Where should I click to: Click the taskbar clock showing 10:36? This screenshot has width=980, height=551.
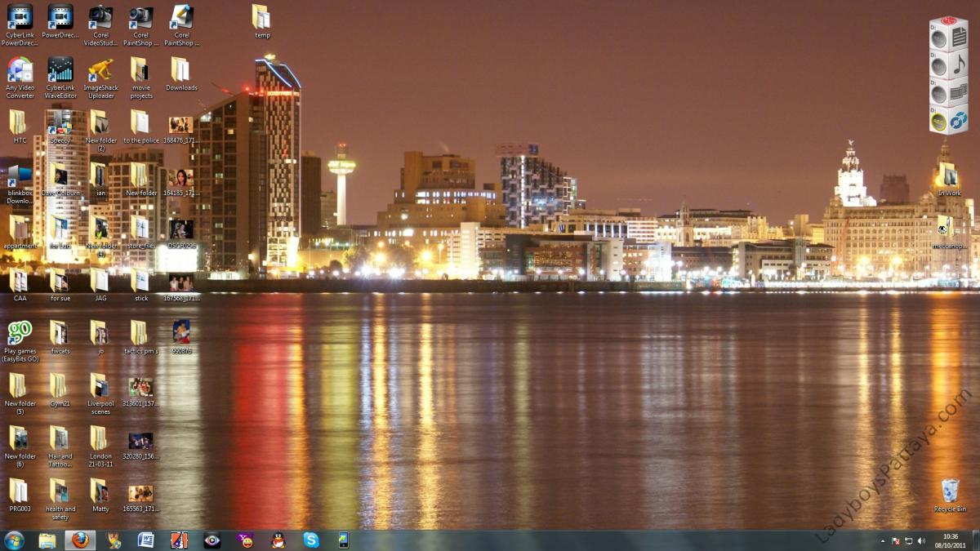(x=951, y=540)
